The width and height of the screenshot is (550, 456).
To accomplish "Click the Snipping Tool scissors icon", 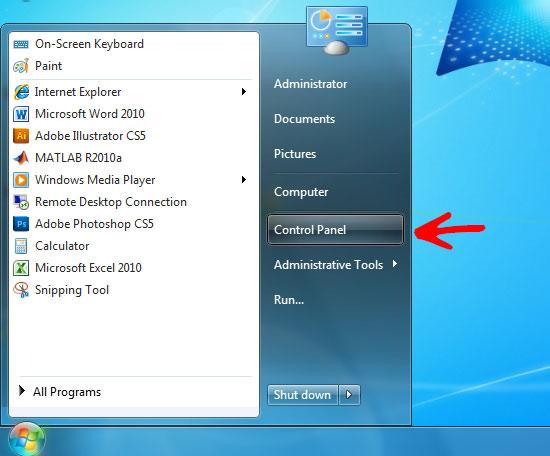I will point(21,290).
